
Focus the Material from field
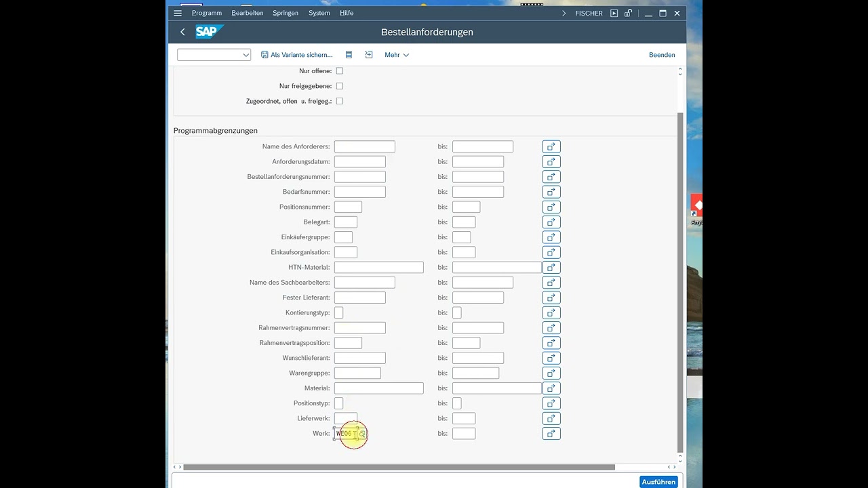(x=379, y=388)
